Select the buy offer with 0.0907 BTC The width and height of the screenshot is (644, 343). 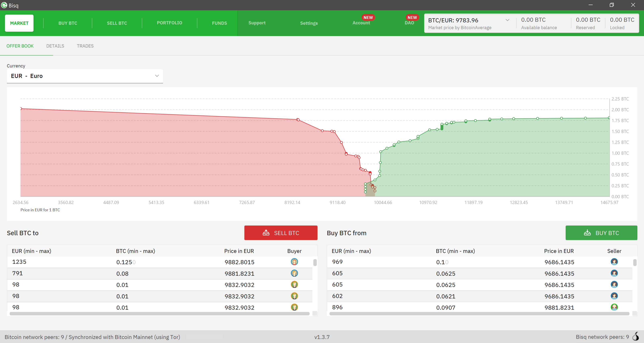pos(480,307)
